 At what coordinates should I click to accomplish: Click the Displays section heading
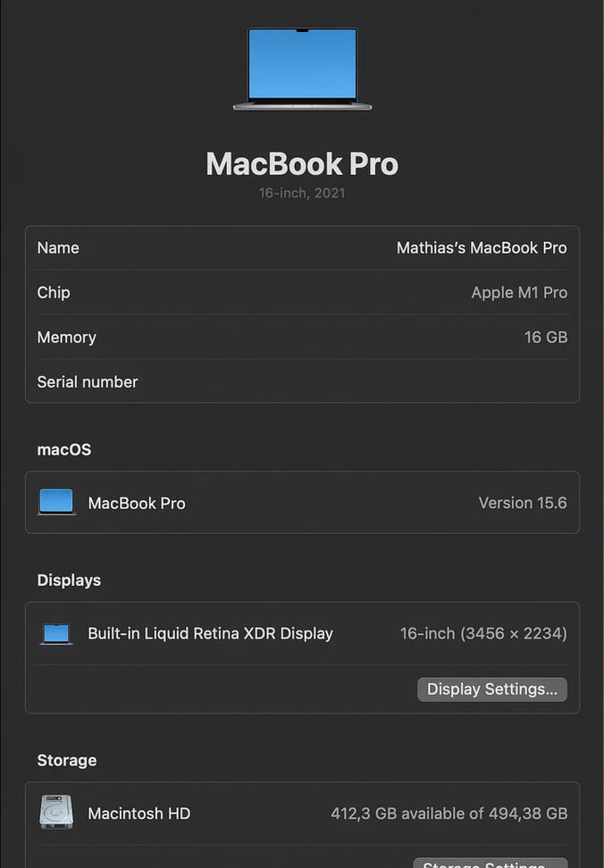(69, 580)
